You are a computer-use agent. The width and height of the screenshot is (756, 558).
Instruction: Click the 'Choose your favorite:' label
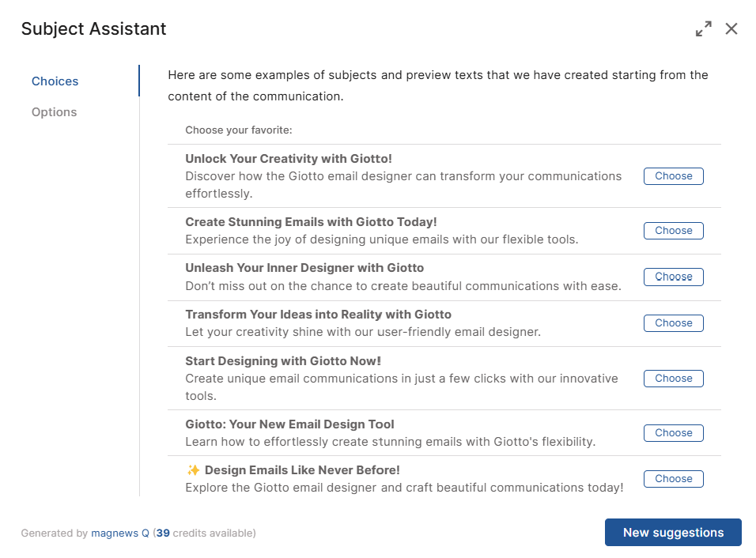[239, 130]
